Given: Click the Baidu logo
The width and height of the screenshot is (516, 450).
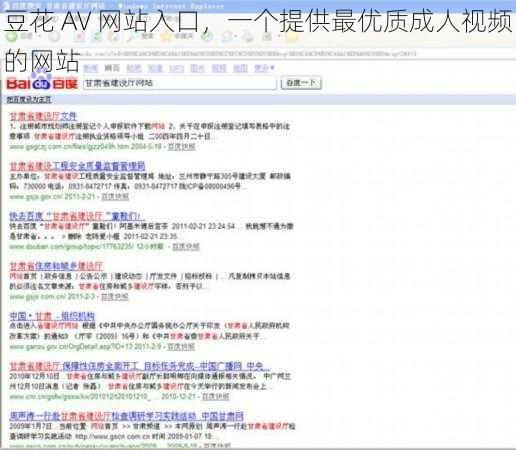Looking at the screenshot, I should coord(42,82).
